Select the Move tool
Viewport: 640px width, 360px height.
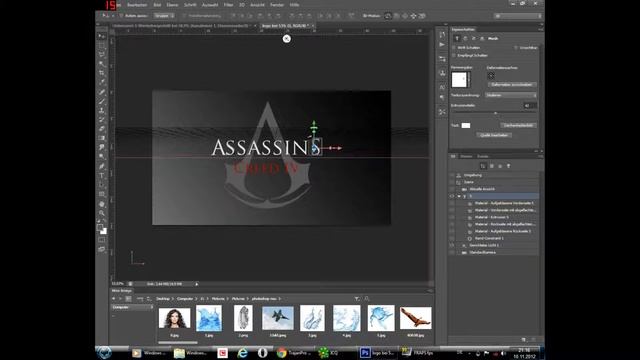tap(102, 36)
